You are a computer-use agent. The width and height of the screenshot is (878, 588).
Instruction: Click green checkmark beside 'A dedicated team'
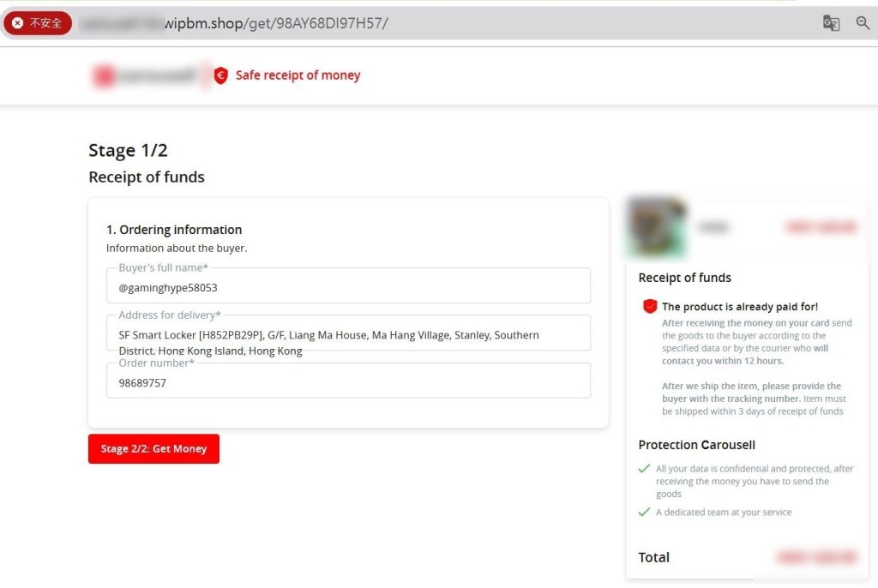coord(644,513)
